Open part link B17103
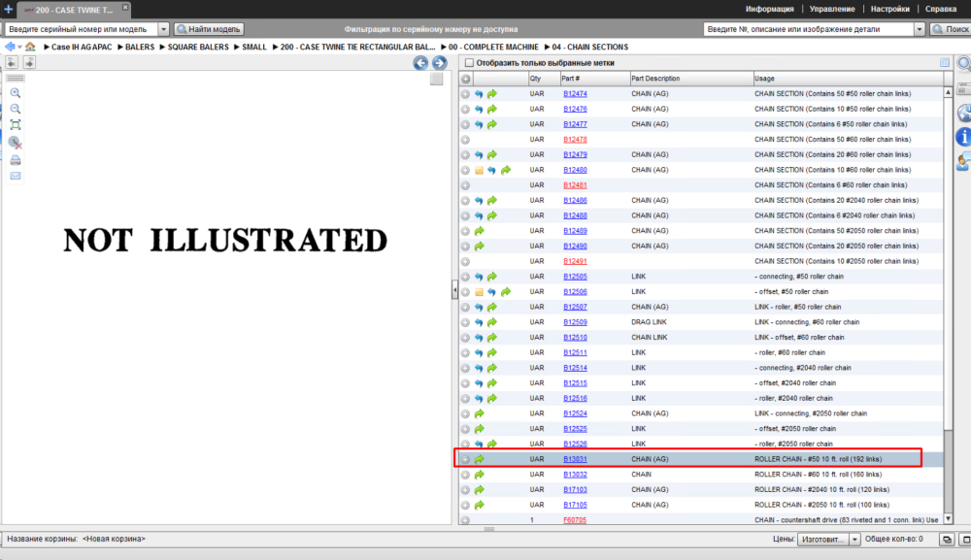 (x=575, y=490)
